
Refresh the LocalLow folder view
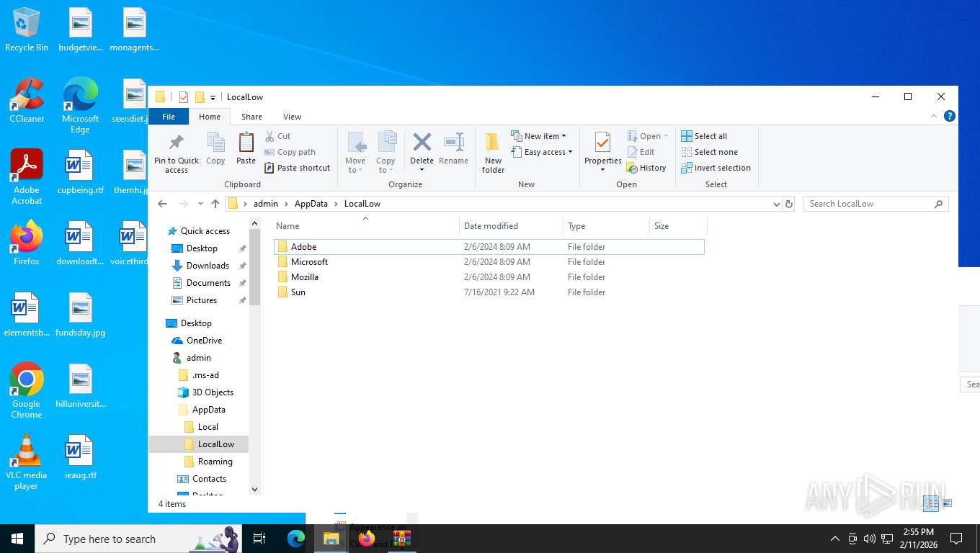point(789,204)
